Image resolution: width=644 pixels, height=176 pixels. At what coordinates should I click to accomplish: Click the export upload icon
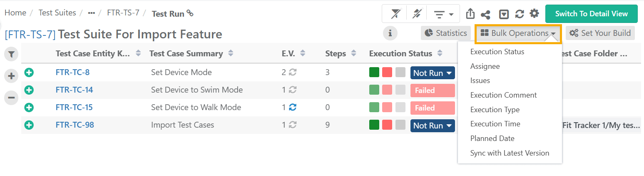pyautogui.click(x=470, y=14)
